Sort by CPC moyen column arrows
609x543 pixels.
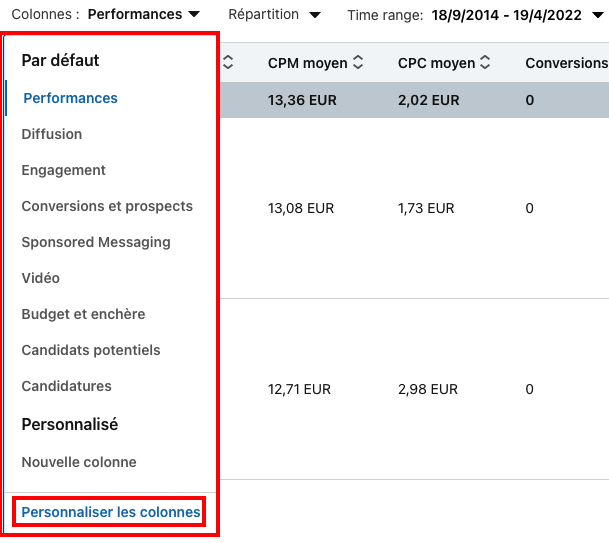485,63
